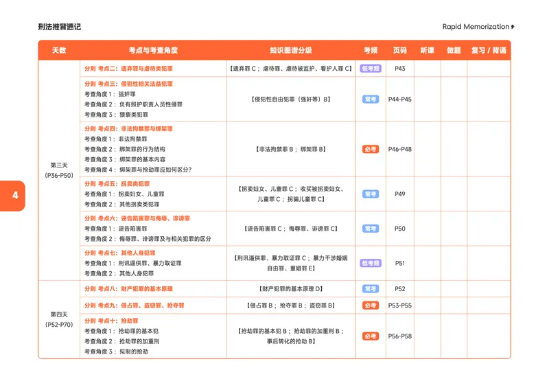Open heading 分则 考点四:非法拘禁罪与绑架罪
The image size is (549, 392).
128,129
